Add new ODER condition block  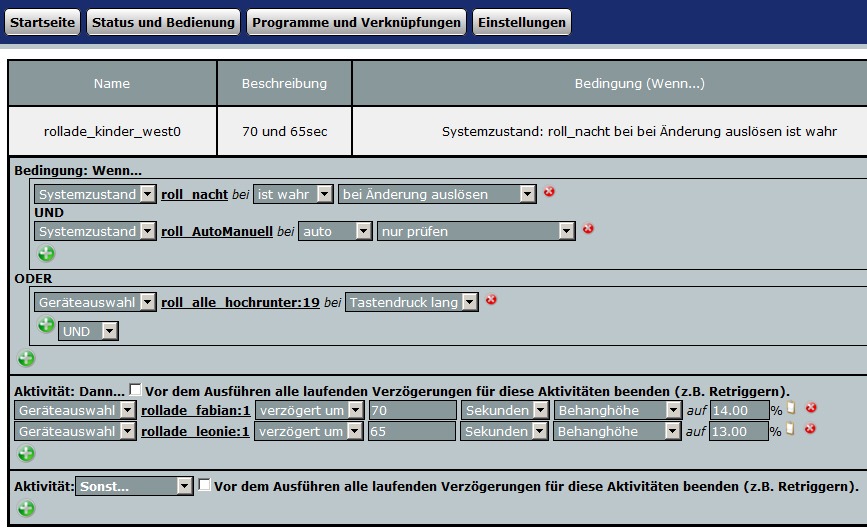26,358
